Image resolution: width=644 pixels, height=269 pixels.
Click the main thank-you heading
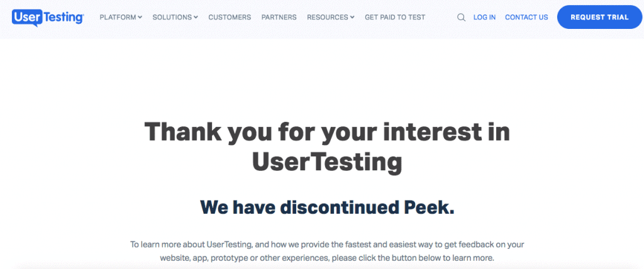(327, 146)
